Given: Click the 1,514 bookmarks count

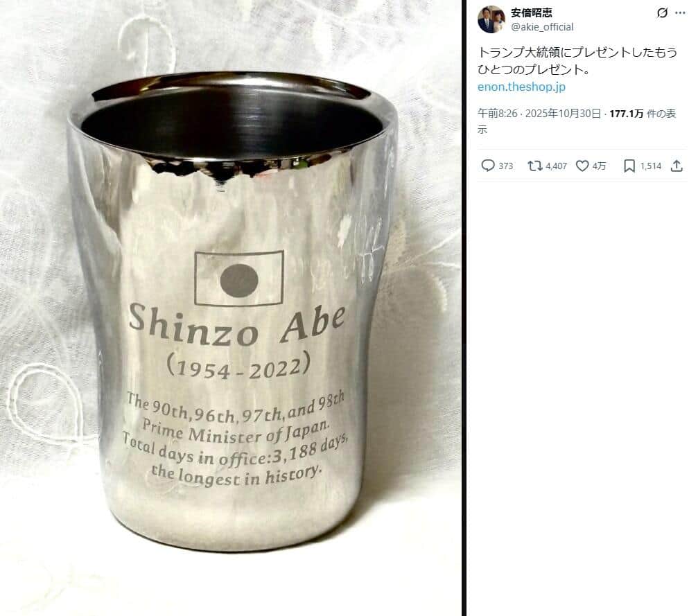Looking at the screenshot, I should tap(651, 166).
